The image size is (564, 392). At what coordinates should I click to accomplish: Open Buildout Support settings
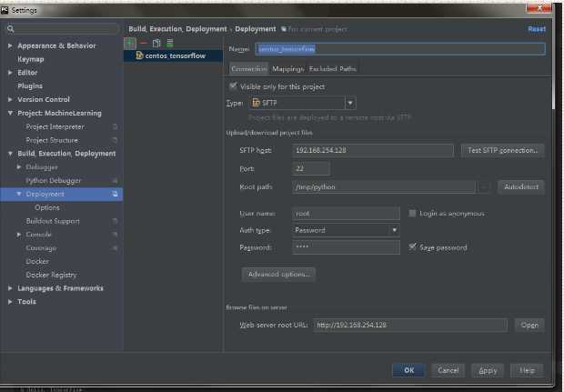pos(53,221)
